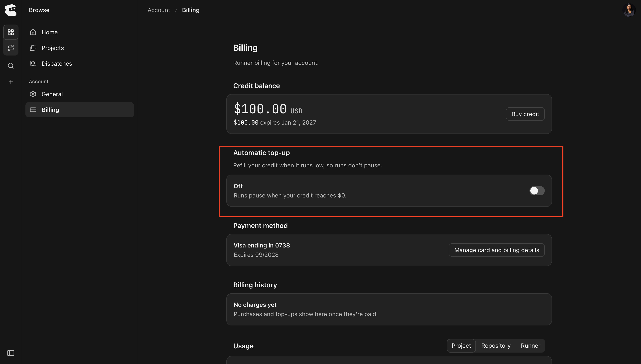
Task: Enable the automatic top-up toggle
Action: pos(537,191)
